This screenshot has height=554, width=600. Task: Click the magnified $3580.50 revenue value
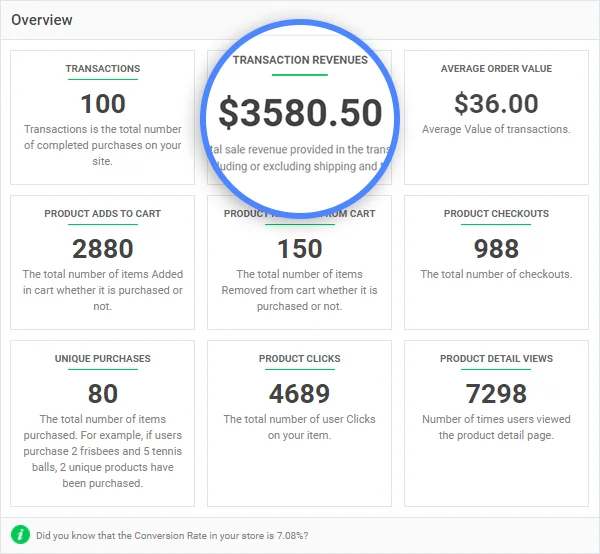click(300, 113)
